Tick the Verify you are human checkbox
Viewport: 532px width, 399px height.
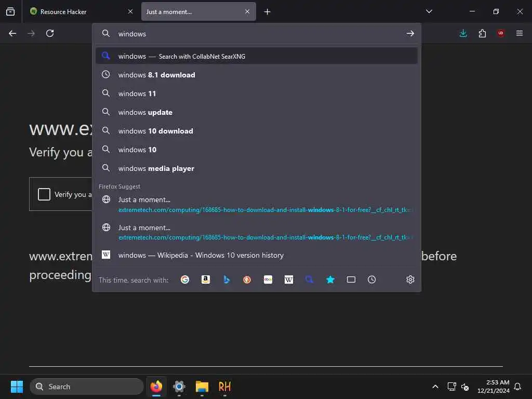coord(44,194)
